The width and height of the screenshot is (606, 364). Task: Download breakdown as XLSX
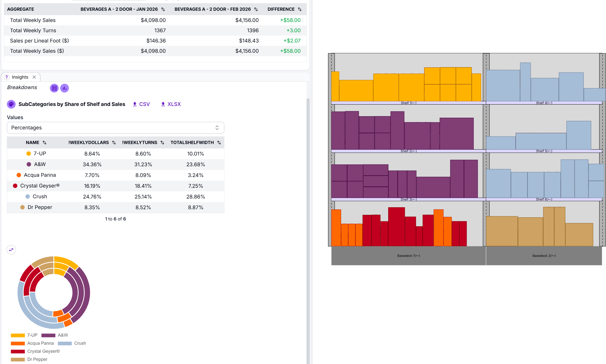[171, 104]
